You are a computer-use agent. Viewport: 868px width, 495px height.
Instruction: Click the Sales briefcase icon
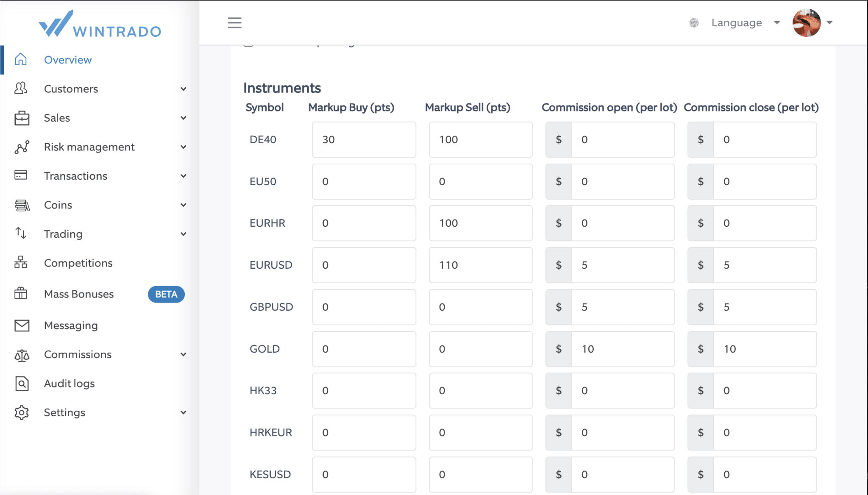[x=22, y=118]
